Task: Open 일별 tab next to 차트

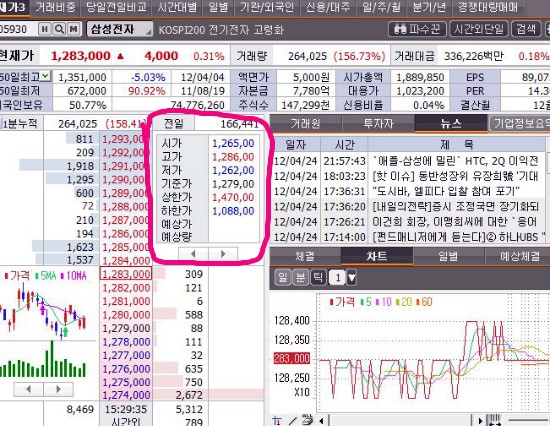Action: tap(448, 256)
